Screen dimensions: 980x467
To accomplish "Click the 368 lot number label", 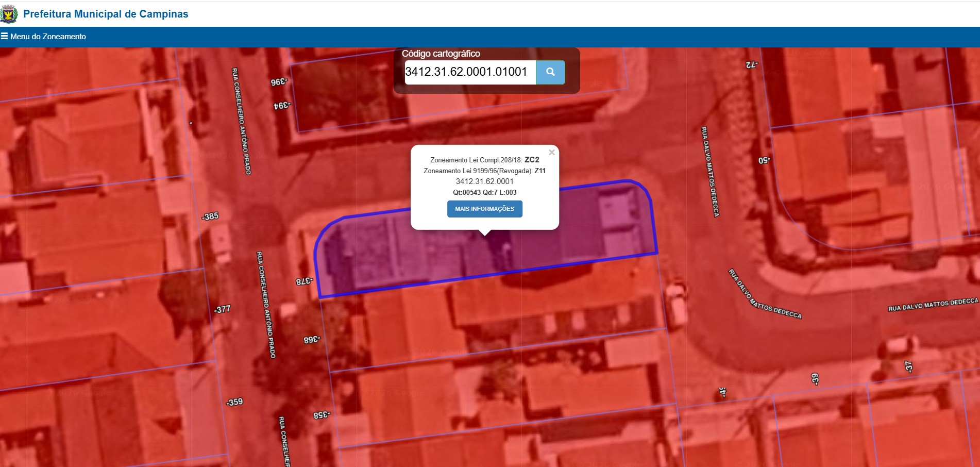I will 312,340.
